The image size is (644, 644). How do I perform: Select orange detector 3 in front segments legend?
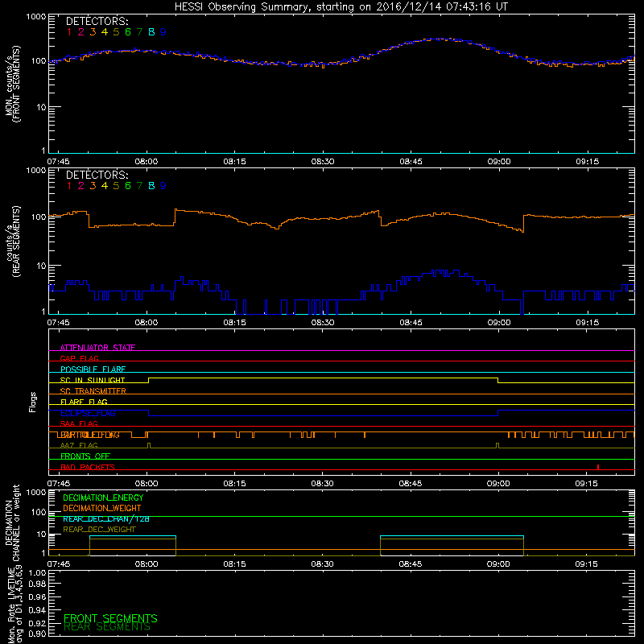(x=93, y=32)
